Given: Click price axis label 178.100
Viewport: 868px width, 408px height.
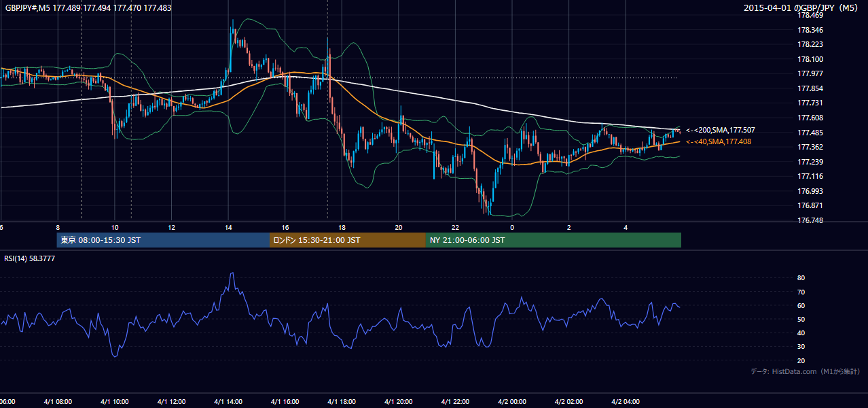Looking at the screenshot, I should point(810,59).
